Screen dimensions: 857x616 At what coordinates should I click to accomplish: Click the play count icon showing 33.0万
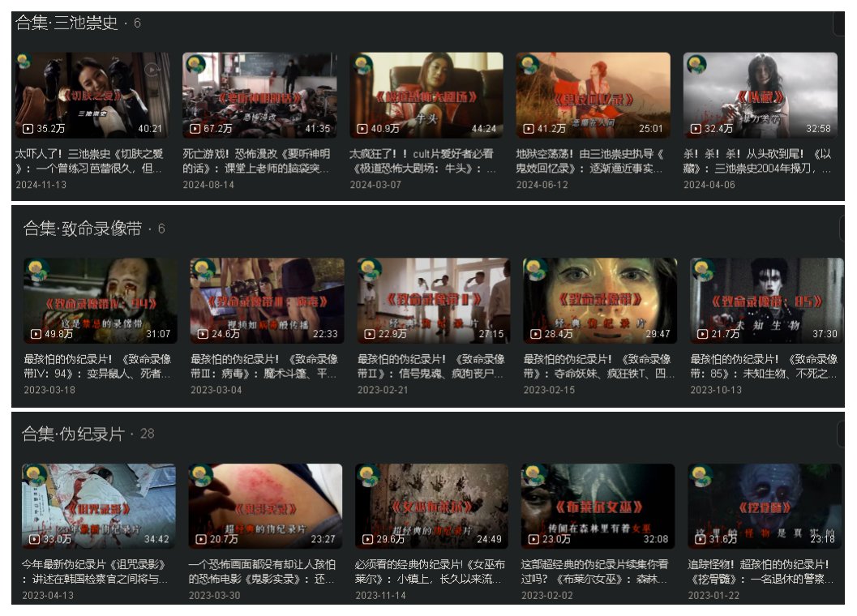tap(34, 540)
